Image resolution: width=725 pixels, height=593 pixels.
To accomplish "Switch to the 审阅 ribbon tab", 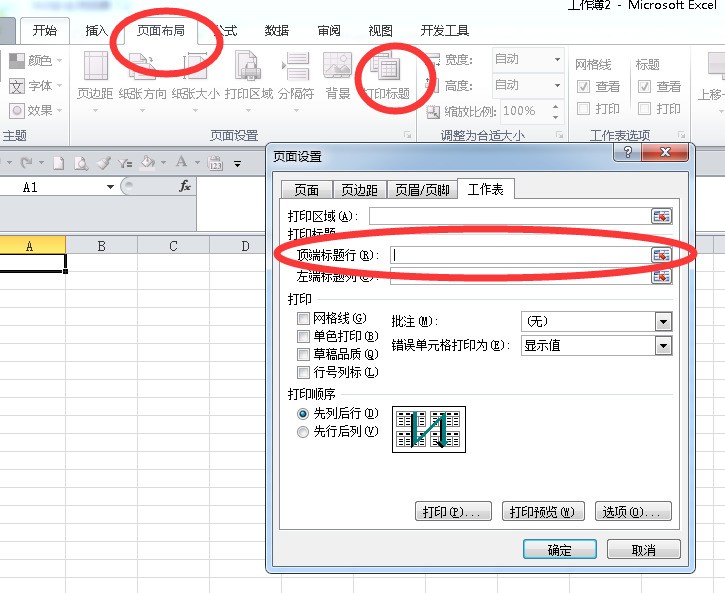I will (329, 31).
